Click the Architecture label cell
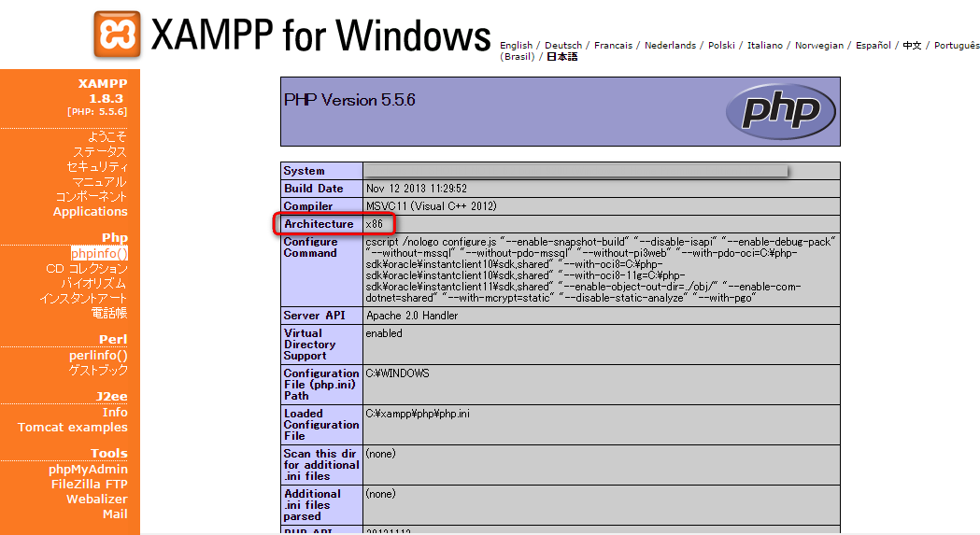 click(322, 224)
